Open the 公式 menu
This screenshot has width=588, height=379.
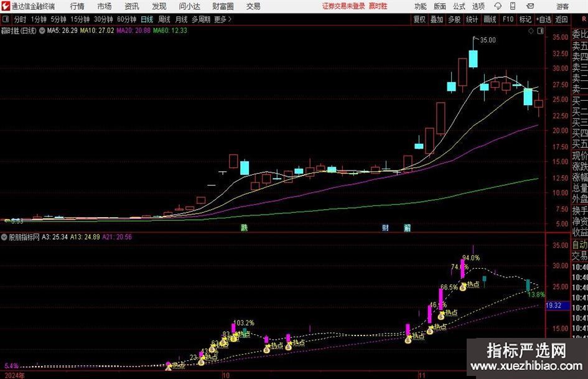tap(459, 6)
